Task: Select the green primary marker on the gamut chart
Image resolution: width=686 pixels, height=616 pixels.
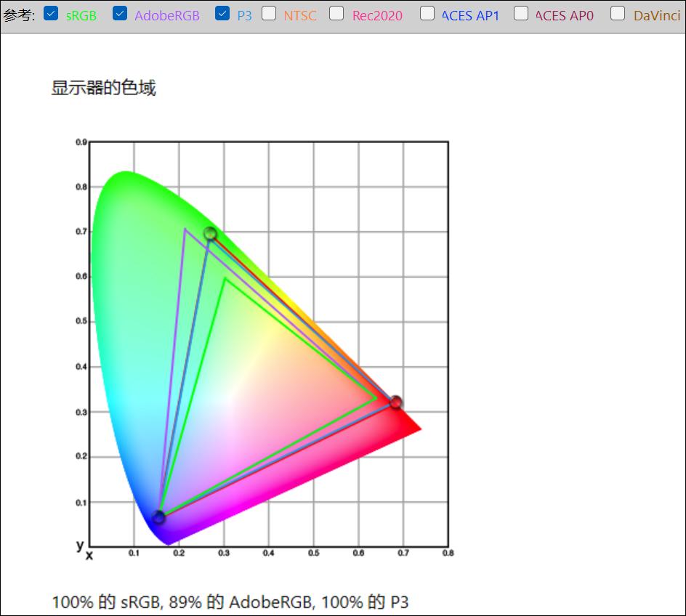Action: click(x=211, y=233)
